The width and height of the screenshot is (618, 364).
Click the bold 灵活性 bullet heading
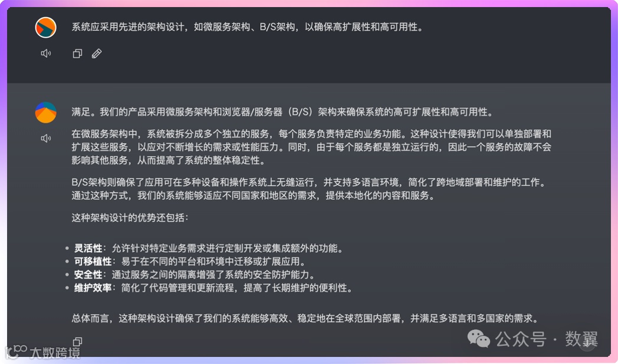pyautogui.click(x=88, y=249)
